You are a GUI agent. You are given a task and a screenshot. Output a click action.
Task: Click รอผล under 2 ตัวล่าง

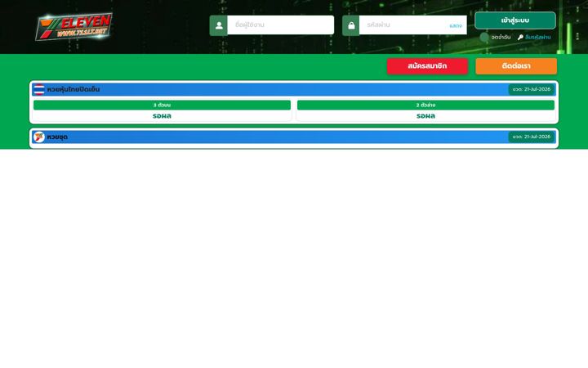click(x=425, y=116)
